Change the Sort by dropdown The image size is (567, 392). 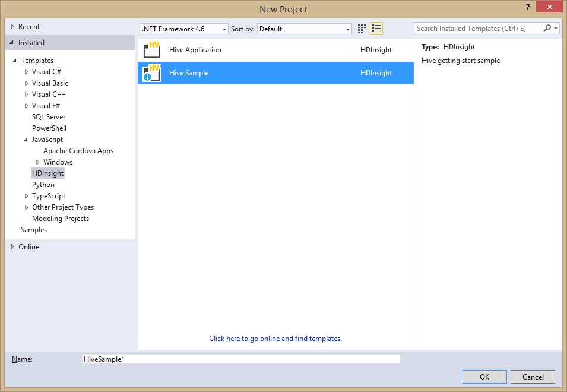(x=347, y=29)
